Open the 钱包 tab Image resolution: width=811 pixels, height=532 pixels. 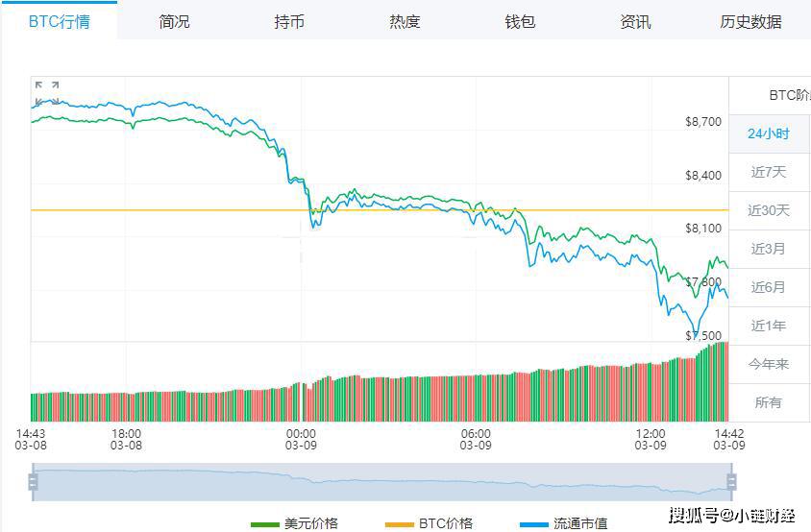520,21
